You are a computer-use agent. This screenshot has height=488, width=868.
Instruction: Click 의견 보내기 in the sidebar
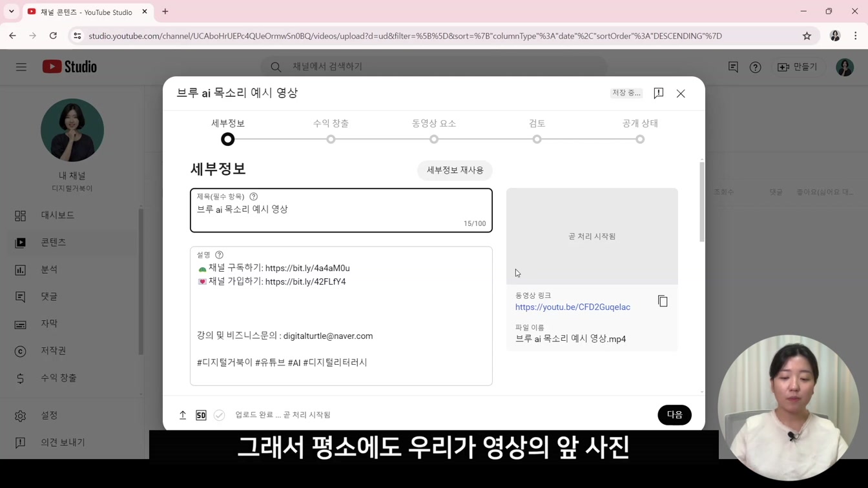point(63,442)
